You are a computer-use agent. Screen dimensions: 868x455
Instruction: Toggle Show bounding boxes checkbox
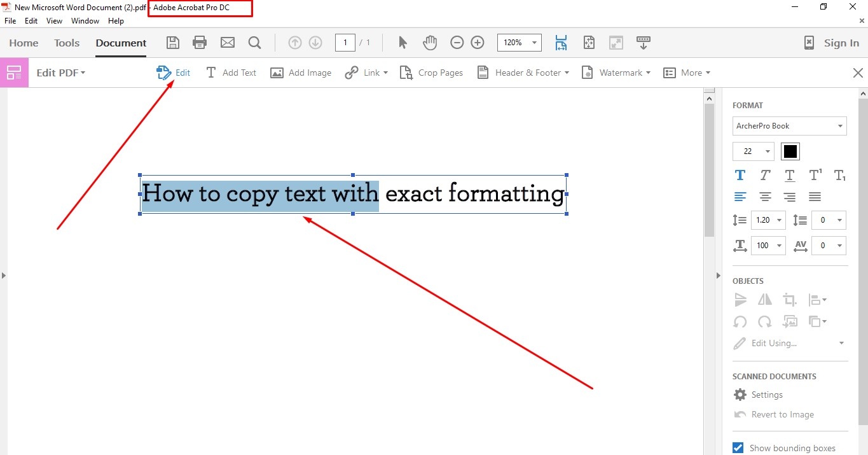point(738,448)
